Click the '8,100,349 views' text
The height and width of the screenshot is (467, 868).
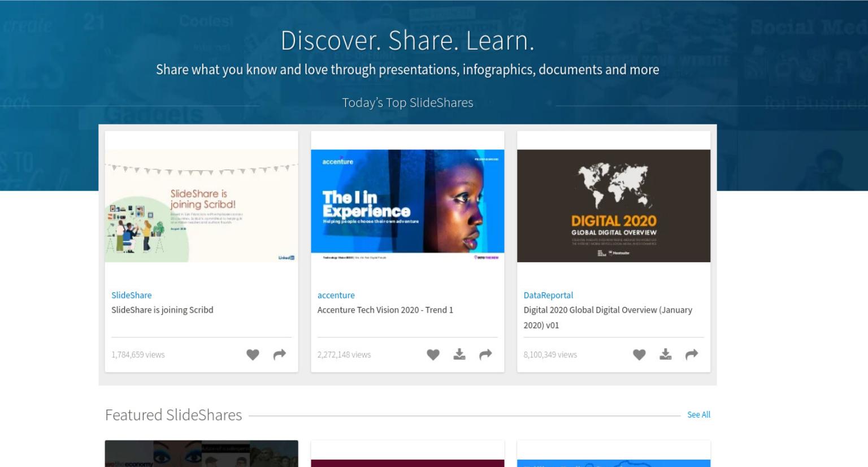(550, 355)
